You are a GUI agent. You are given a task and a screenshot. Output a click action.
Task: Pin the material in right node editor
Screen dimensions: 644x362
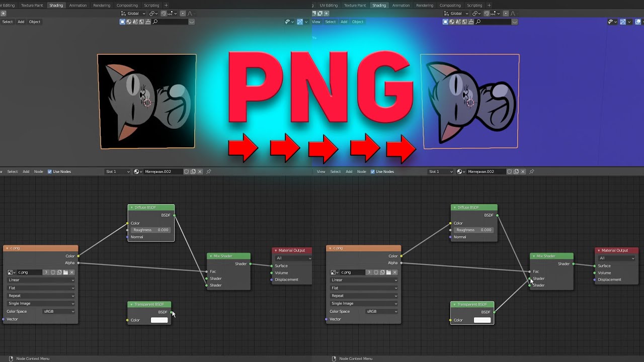532,171
